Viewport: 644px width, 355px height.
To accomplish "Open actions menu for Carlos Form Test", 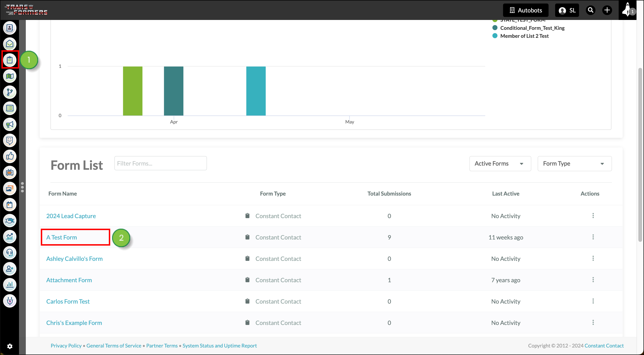I will (x=593, y=301).
